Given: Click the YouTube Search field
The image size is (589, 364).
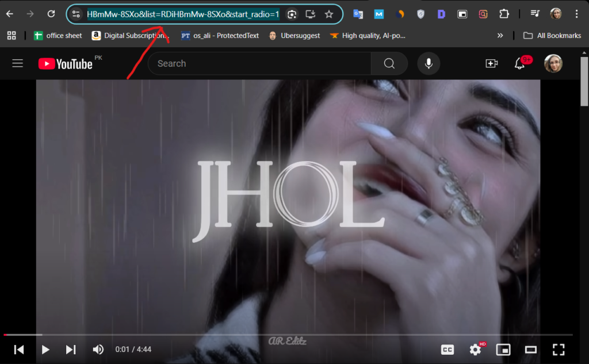Looking at the screenshot, I should tap(260, 63).
